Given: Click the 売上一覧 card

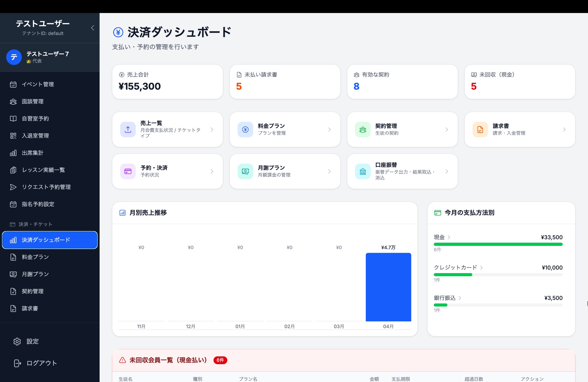Looking at the screenshot, I should (x=167, y=129).
